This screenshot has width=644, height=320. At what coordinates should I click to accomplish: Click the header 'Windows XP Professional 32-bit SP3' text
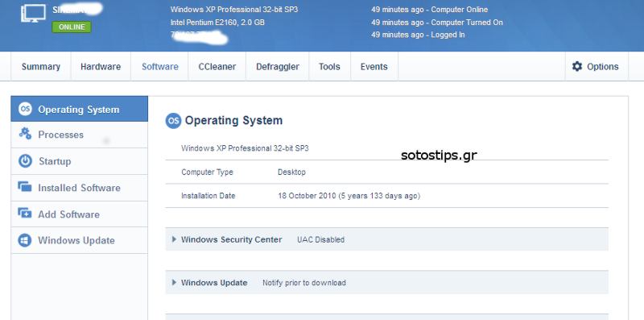[x=234, y=10]
